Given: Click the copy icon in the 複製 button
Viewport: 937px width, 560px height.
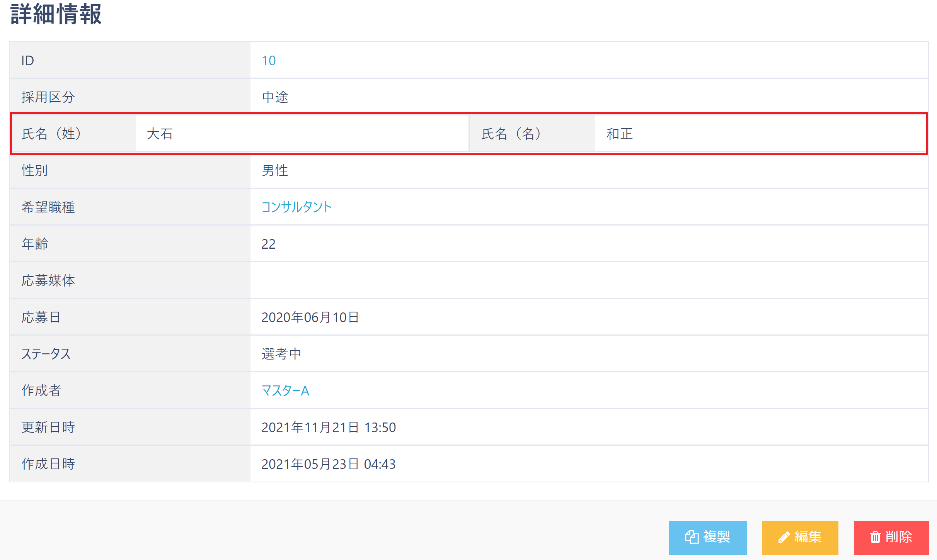Looking at the screenshot, I should (x=692, y=537).
